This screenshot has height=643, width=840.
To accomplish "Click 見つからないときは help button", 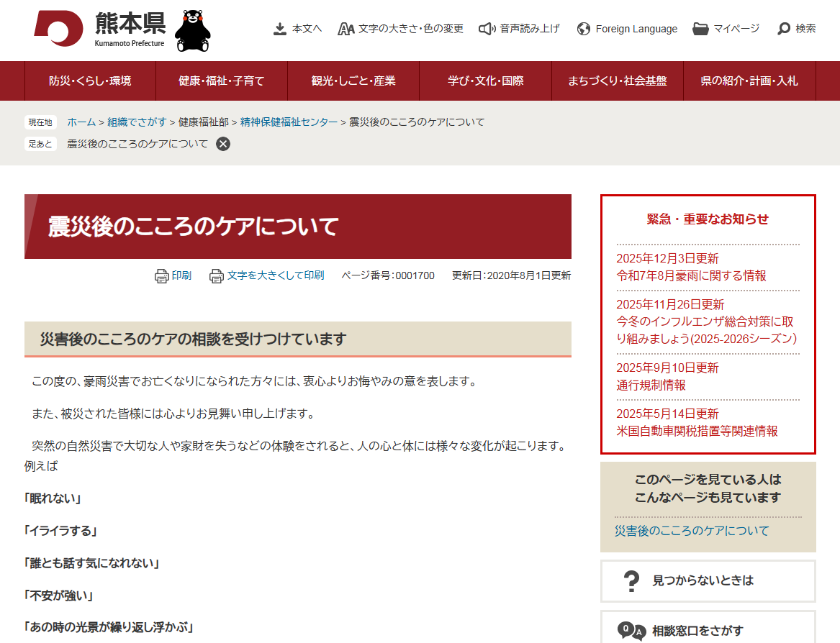I will coord(708,580).
